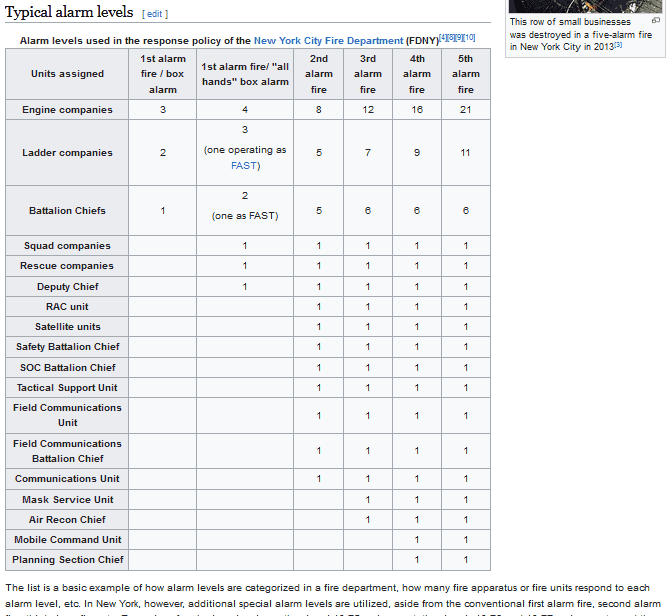Image resolution: width=669 pixels, height=616 pixels.
Task: Click the 'Deputy Chief' row header
Action: [67, 286]
